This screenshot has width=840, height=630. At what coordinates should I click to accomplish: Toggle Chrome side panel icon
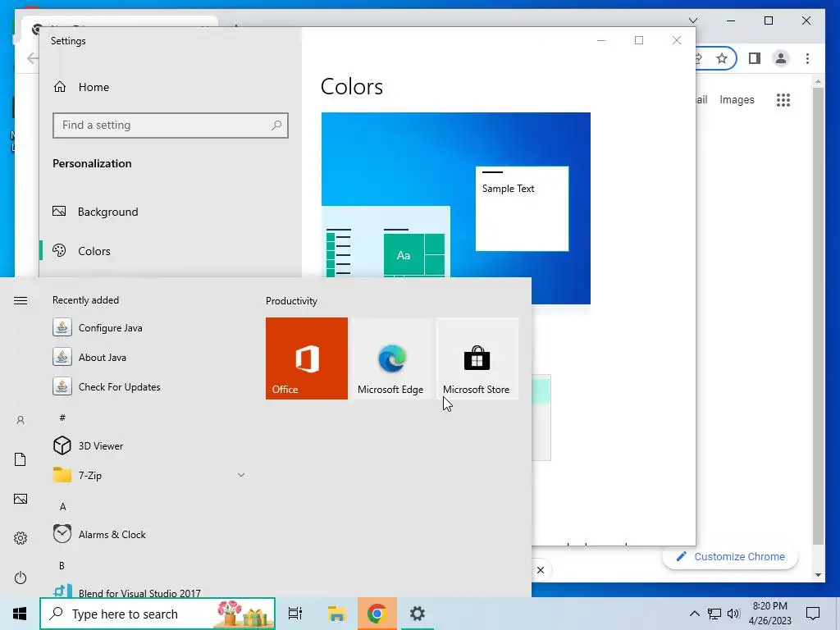[755, 58]
